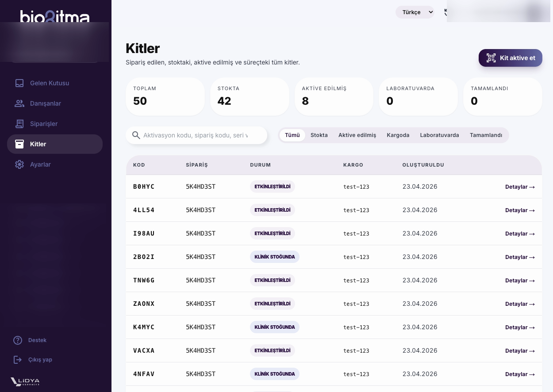Viewport: 553px width, 392px height.
Task: Select Laboratuvarda filter tab
Action: click(x=439, y=135)
